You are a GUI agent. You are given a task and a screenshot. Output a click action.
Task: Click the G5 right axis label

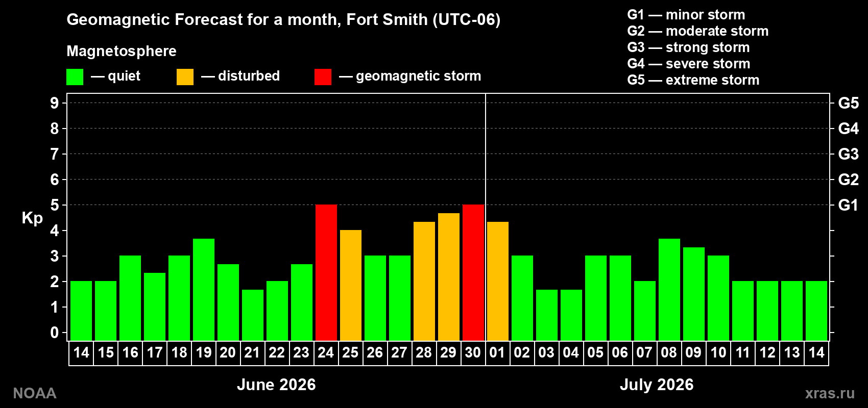coord(849,103)
